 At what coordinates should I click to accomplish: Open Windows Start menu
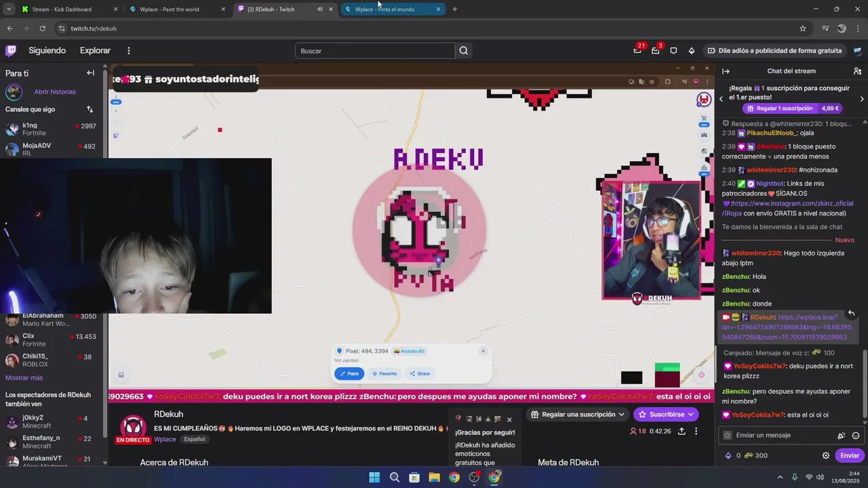tap(374, 477)
